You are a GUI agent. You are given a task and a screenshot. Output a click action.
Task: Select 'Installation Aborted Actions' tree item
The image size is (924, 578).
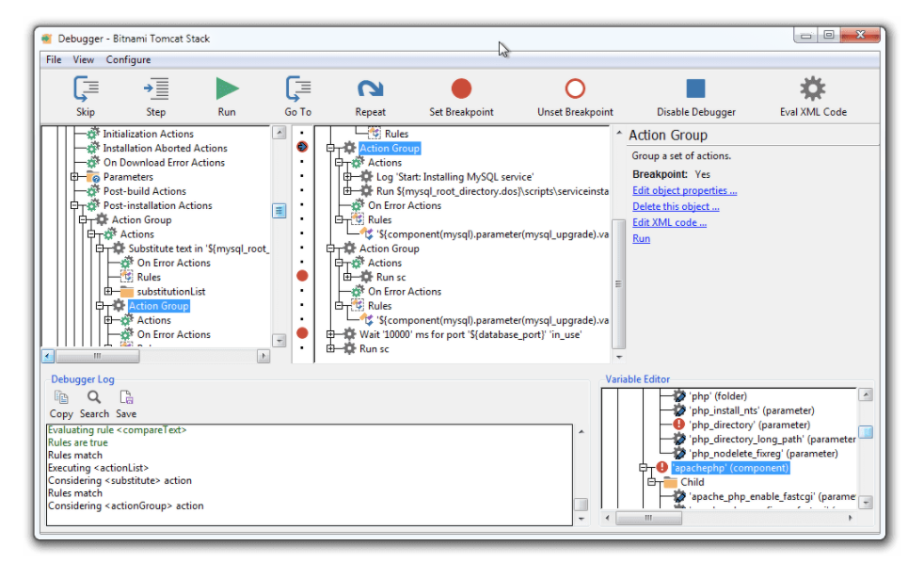point(165,148)
